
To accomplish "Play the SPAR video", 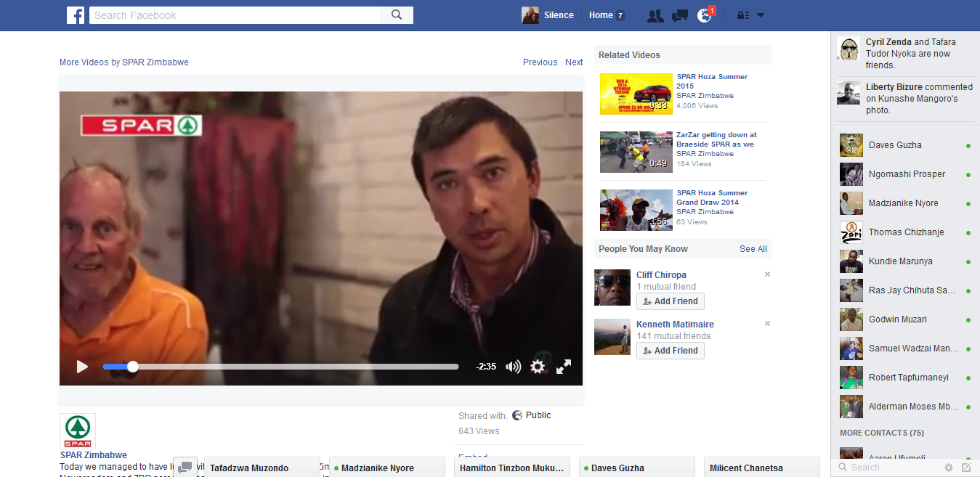I will pos(82,367).
